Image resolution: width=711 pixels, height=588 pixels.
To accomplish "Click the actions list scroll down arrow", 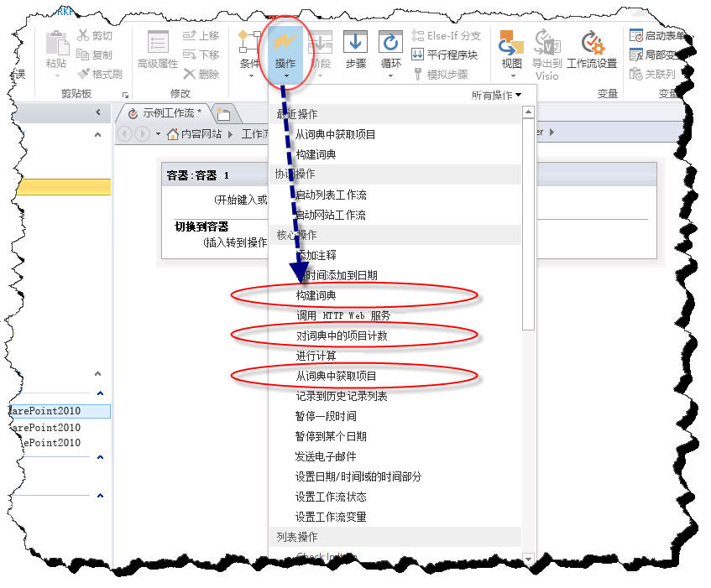I will (x=528, y=559).
